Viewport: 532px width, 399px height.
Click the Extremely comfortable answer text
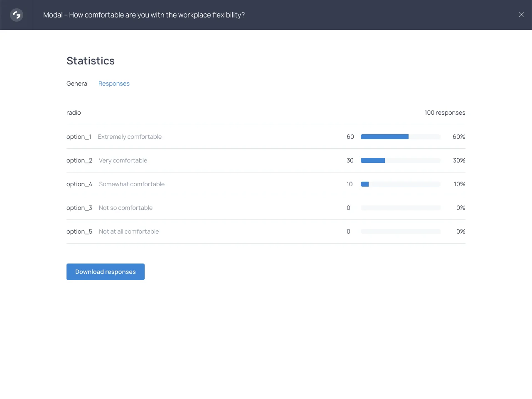(x=130, y=137)
